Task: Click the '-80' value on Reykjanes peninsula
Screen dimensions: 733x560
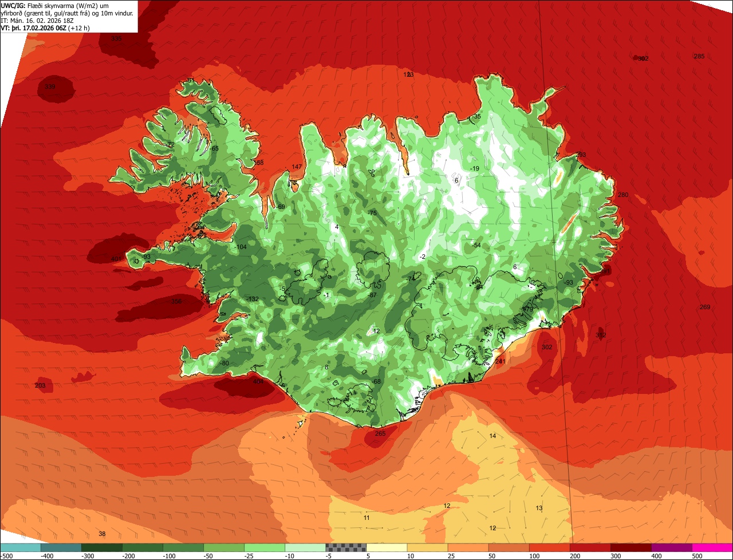Action: coord(224,364)
